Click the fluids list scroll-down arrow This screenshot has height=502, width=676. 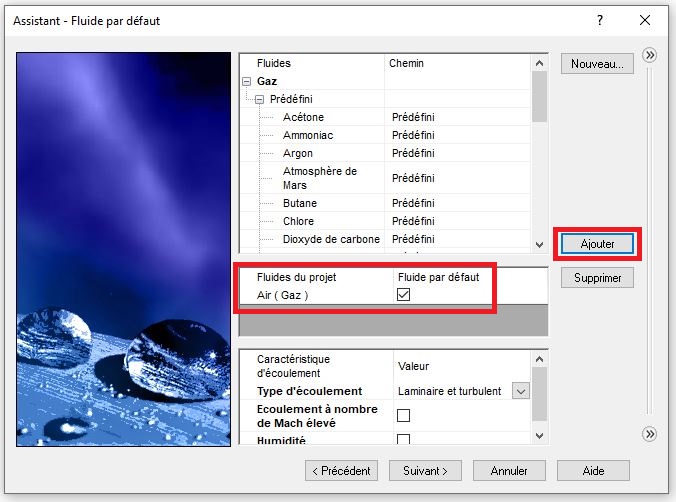pos(539,245)
